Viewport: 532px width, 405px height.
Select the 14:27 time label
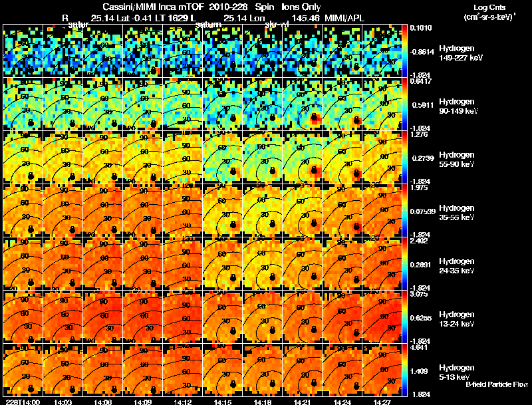(382, 402)
